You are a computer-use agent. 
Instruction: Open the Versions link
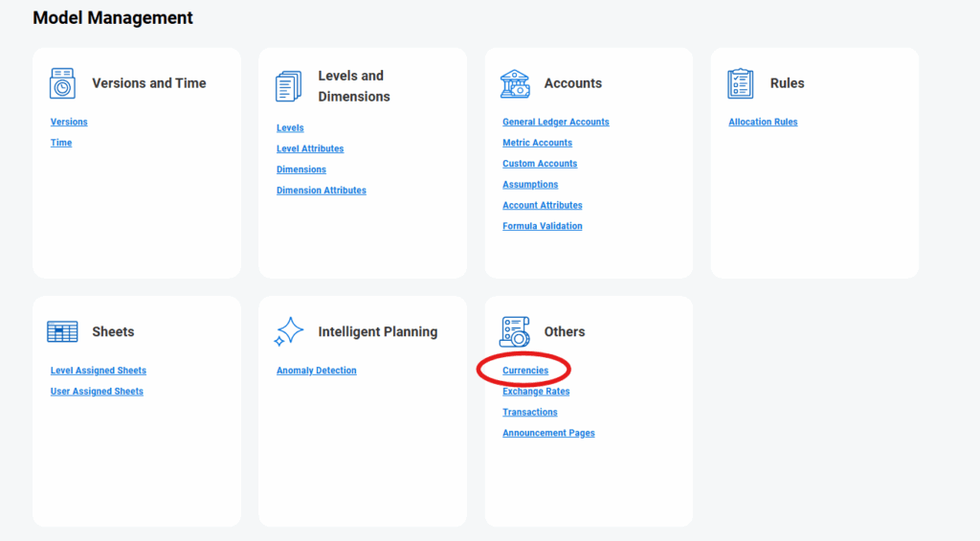click(x=69, y=123)
